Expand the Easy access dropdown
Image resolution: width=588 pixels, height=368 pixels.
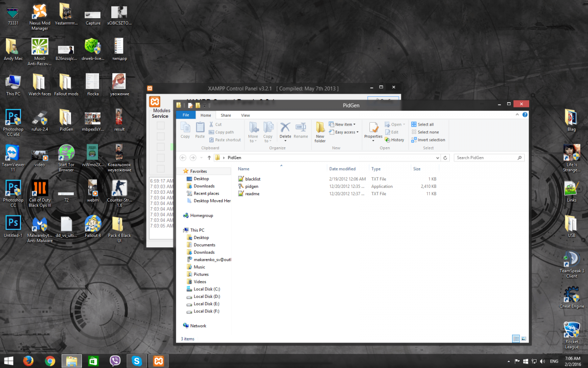346,132
